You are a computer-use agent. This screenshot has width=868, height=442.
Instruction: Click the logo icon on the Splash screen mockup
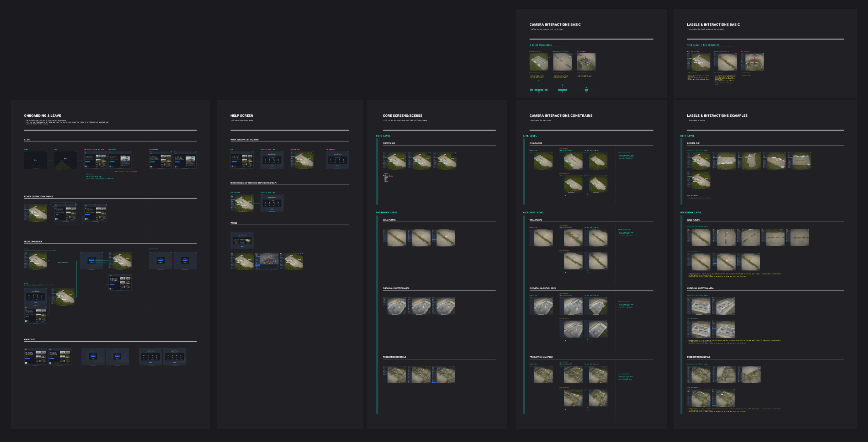(x=35, y=160)
